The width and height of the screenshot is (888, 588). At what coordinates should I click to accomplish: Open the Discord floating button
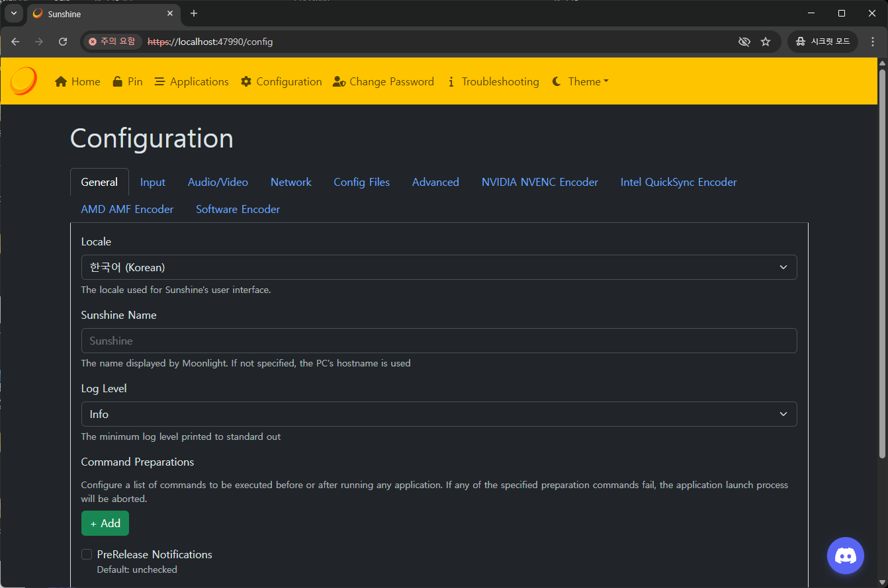point(846,556)
